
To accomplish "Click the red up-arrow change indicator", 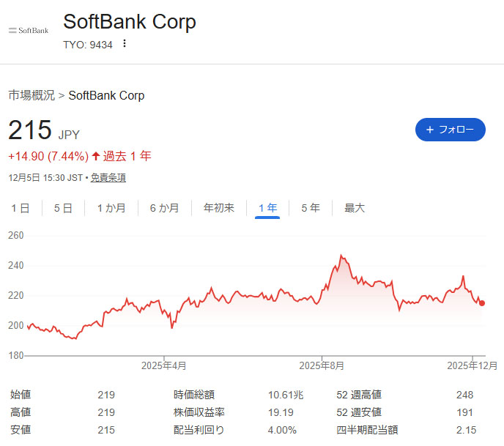I will click(x=95, y=156).
